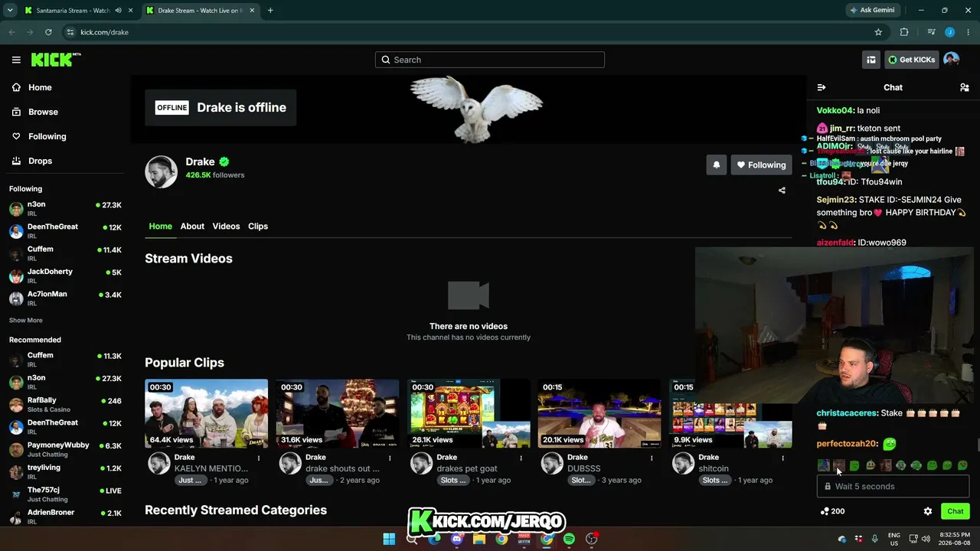The width and height of the screenshot is (980, 551).
Task: Select the Home channel tab
Action: coord(160,227)
